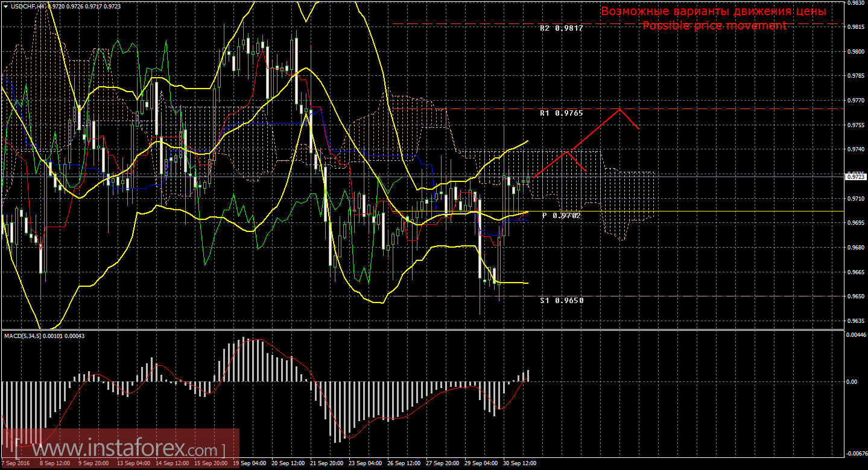Viewport: 868px width, 470px height.
Task: Click the triangle arrow beside USDCHF,H4
Action: (5, 6)
